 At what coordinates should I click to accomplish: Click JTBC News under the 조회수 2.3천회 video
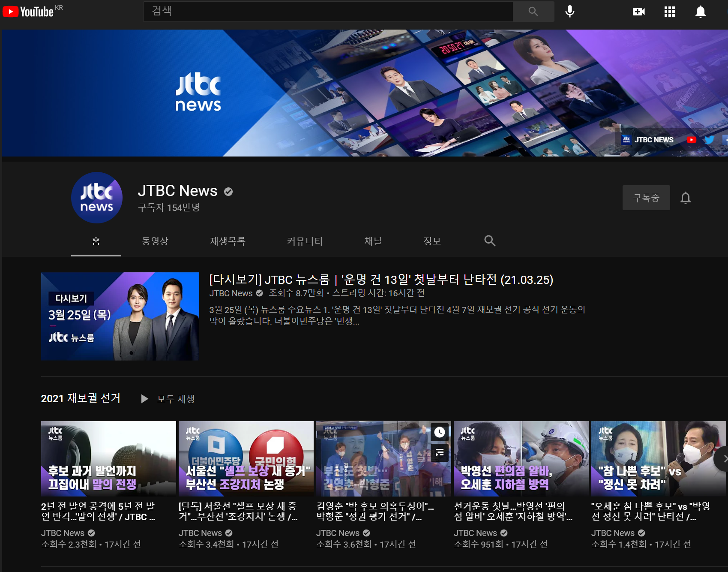tap(63, 533)
